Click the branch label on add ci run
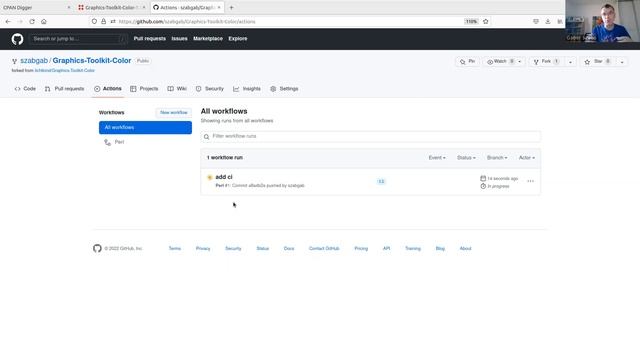 pos(381,181)
